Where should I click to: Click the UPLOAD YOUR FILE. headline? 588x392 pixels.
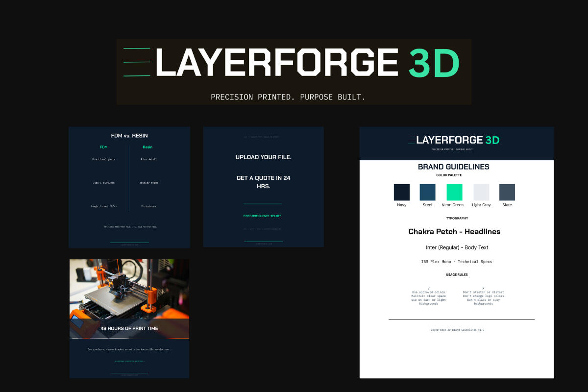click(x=264, y=157)
